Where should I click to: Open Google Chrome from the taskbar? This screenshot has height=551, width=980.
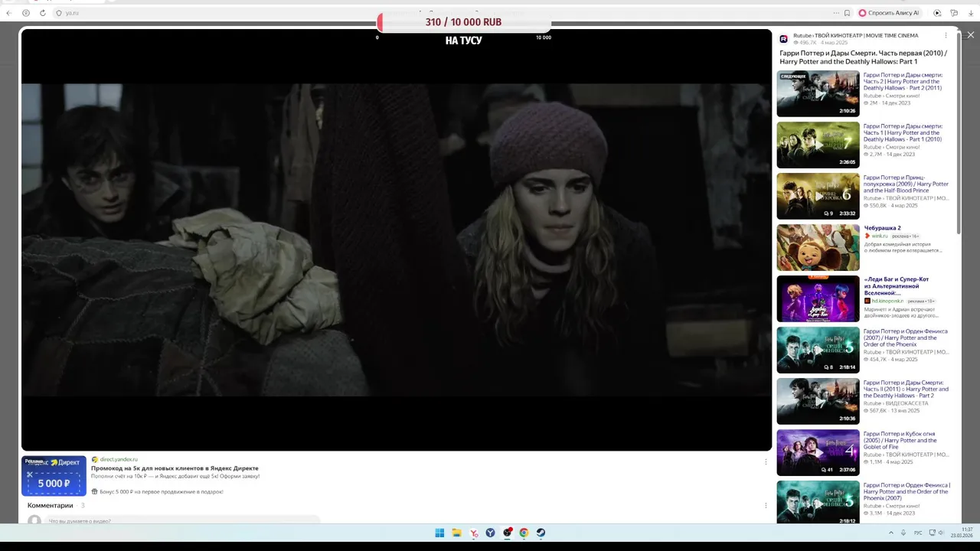[524, 533]
